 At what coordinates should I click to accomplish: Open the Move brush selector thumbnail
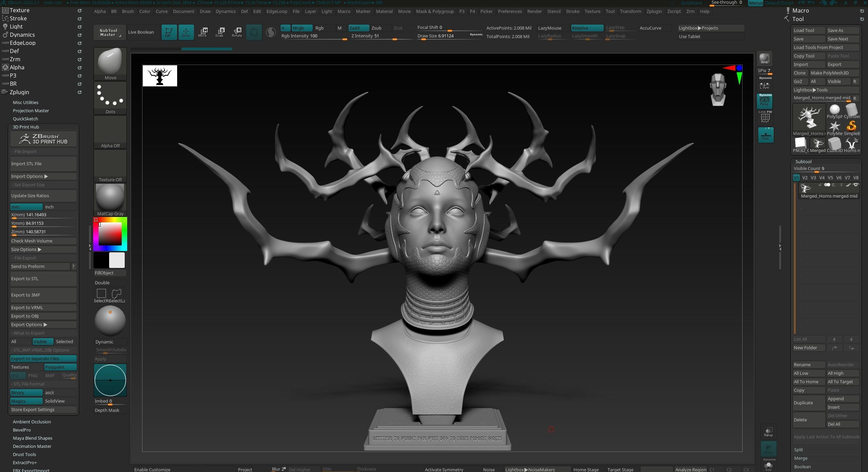click(x=110, y=64)
